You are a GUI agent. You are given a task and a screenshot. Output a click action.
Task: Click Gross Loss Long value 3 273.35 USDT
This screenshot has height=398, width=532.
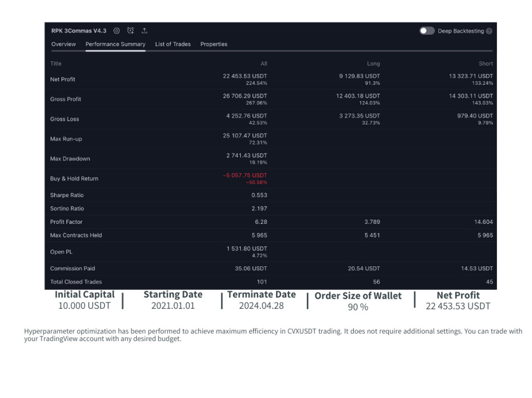pos(360,116)
